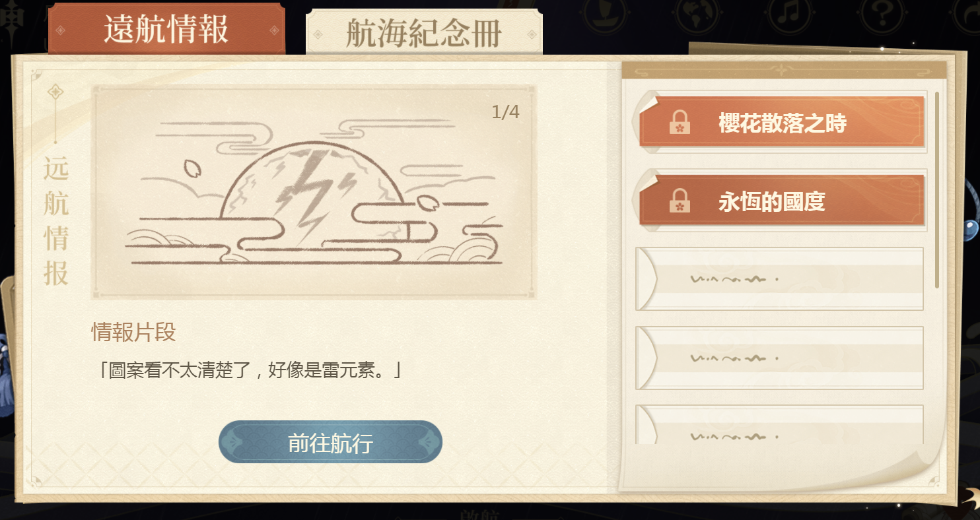This screenshot has width=980, height=520.
Task: Select the 櫻花散落之時 entry
Action: pos(781,122)
